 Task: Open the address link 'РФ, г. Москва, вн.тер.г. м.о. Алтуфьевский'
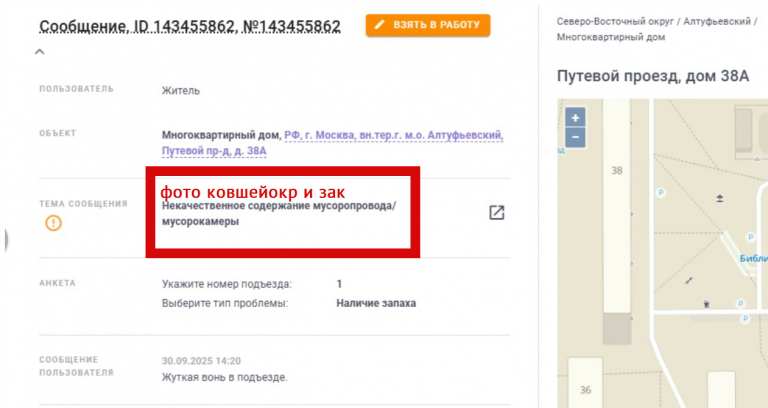394,135
